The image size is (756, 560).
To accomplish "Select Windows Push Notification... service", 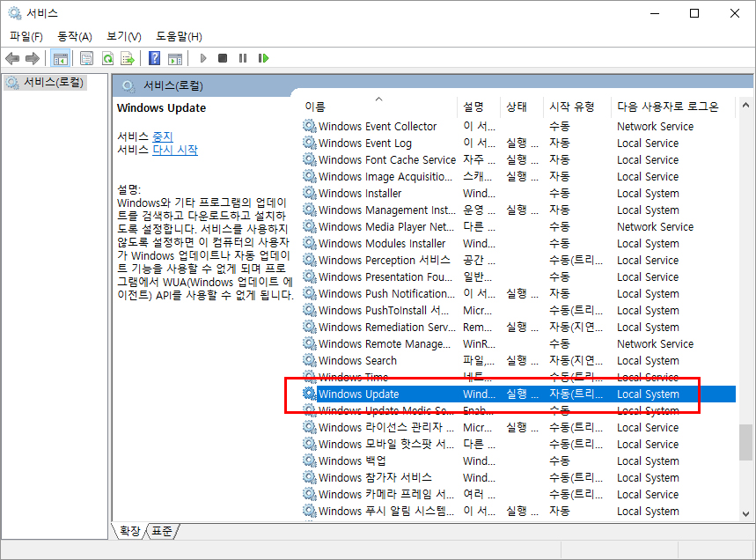I will [x=518, y=293].
